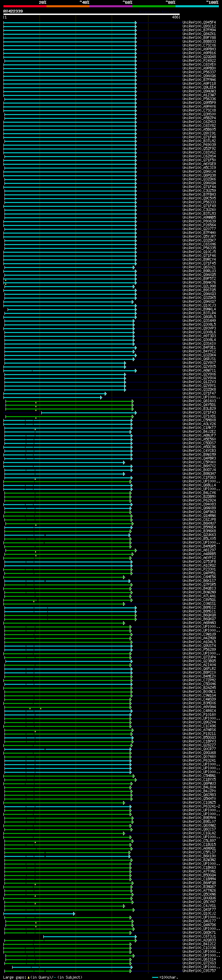Select the UniRef100_C5M8X8 label

coord(199,420)
